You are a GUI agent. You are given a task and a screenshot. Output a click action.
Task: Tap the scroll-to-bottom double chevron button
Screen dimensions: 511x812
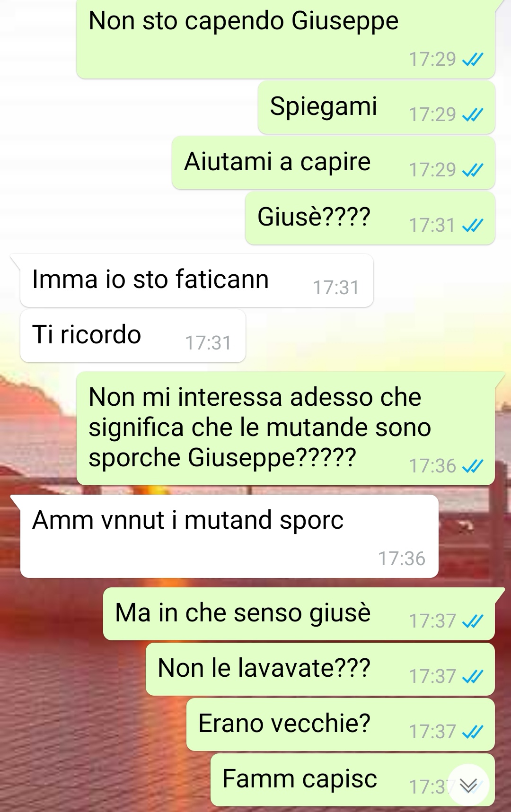click(468, 786)
